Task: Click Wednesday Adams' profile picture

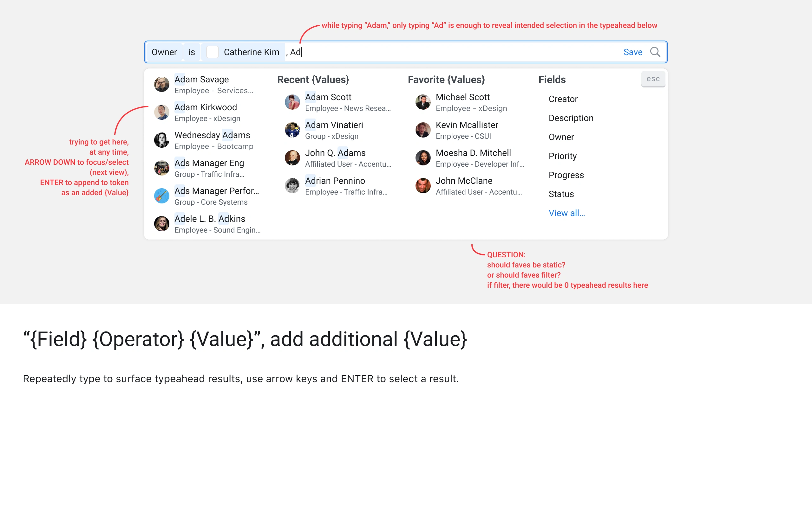Action: point(161,140)
